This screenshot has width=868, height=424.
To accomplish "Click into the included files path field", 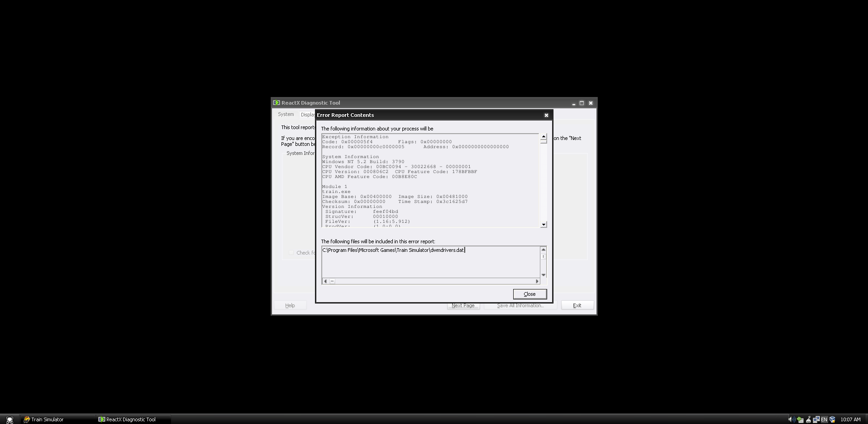I will [x=430, y=262].
